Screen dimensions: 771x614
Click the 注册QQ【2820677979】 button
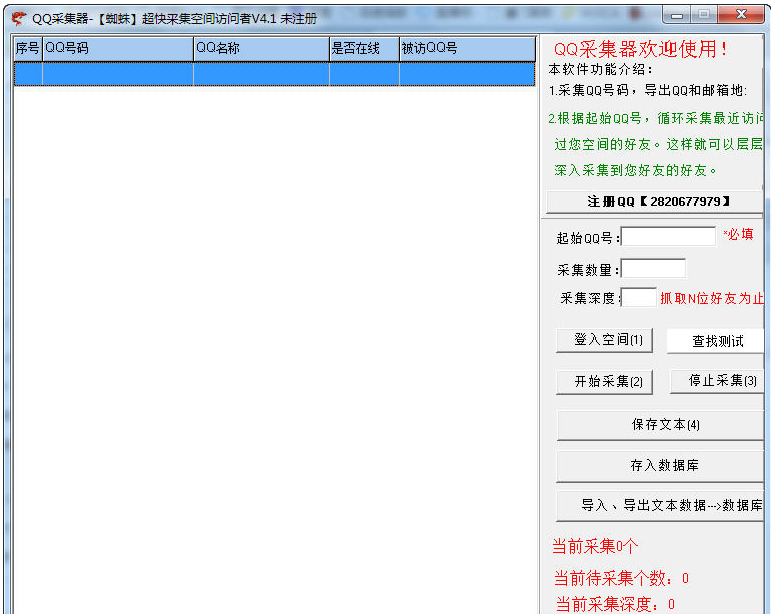[x=654, y=202]
